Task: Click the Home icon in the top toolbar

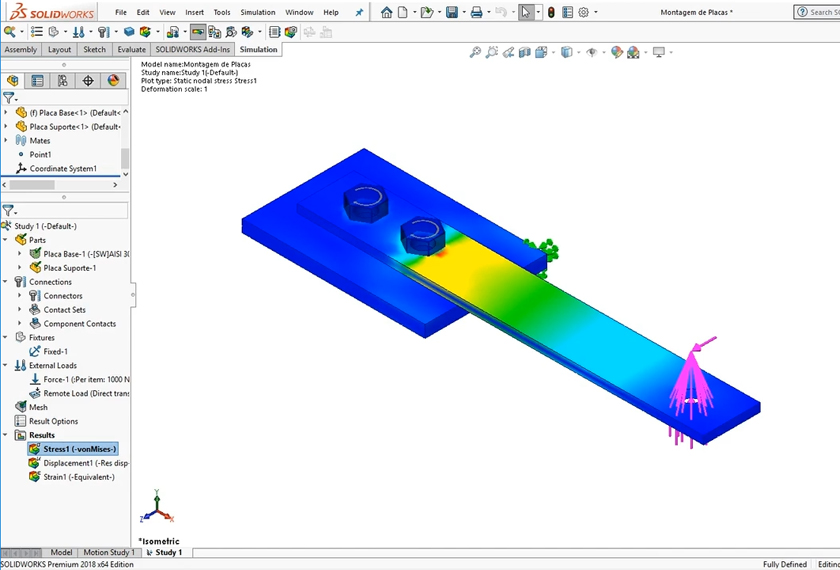Action: tap(386, 12)
